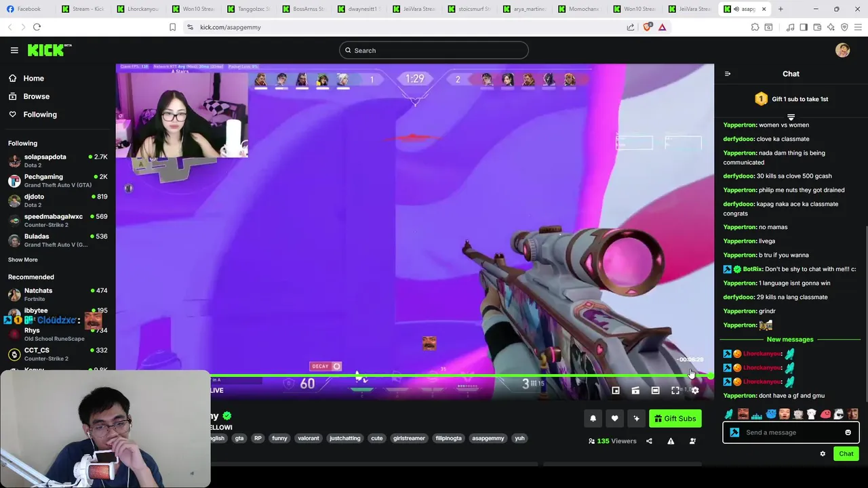Screen dimensions: 868x488
Task: Open user profile avatar menu
Action: (x=842, y=50)
